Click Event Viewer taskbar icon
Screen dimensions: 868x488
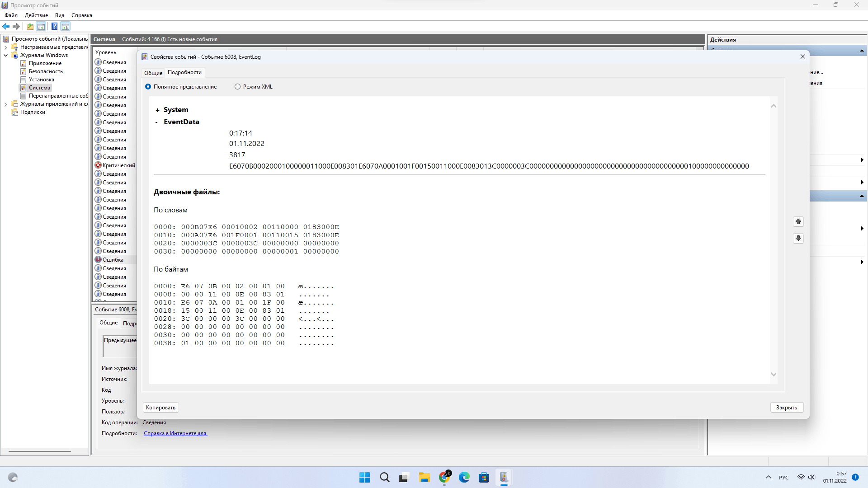coord(504,477)
